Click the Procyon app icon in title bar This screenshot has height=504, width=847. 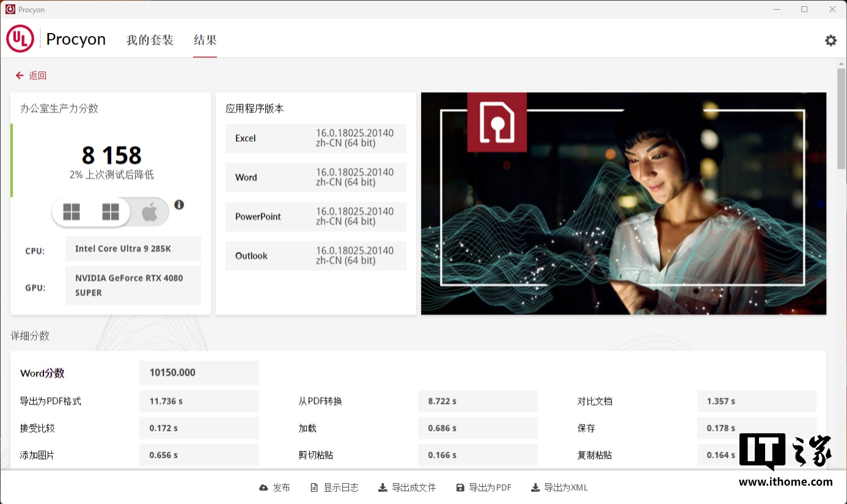pos(10,9)
